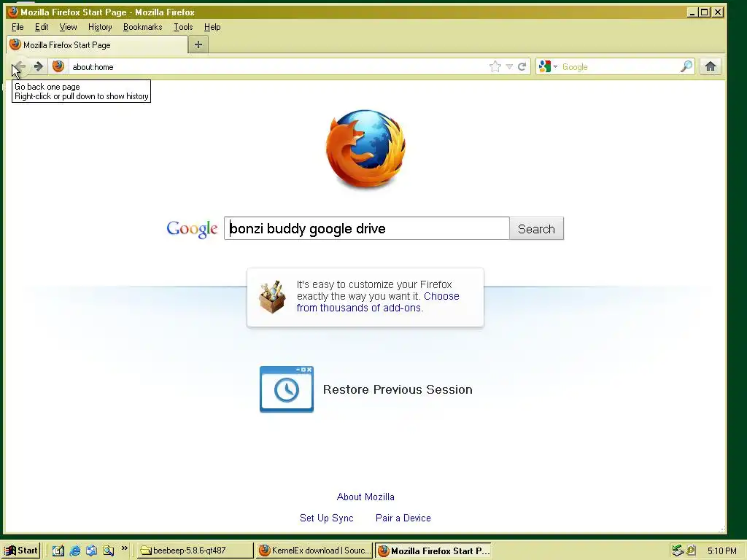Open the Bookmarks menu
The image size is (747, 560).
(142, 27)
